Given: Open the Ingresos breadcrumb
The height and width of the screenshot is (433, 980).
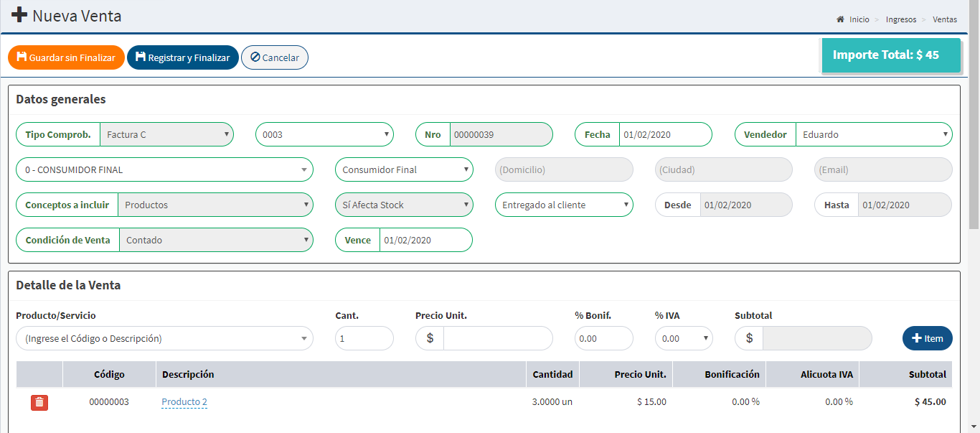Looking at the screenshot, I should (x=901, y=19).
